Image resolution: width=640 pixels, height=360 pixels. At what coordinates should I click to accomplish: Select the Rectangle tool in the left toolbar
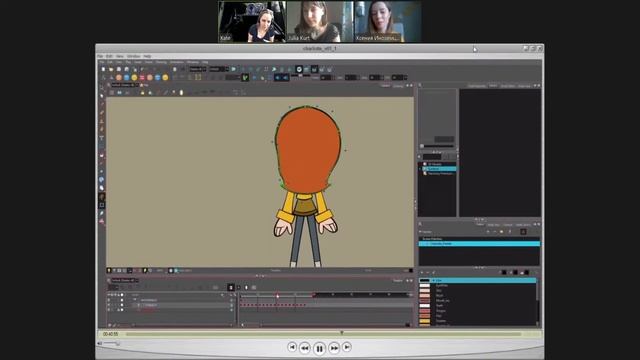click(102, 205)
